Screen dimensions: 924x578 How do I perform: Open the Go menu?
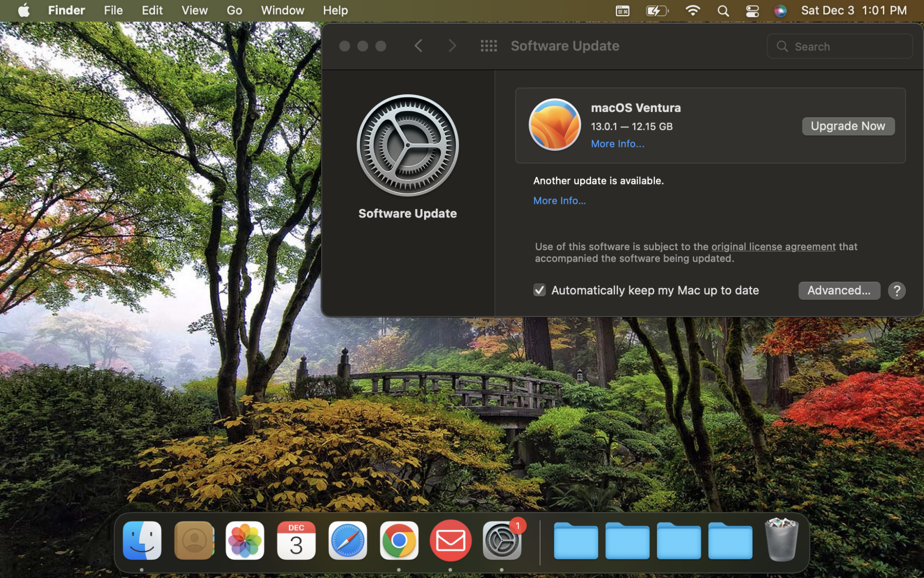(x=234, y=10)
